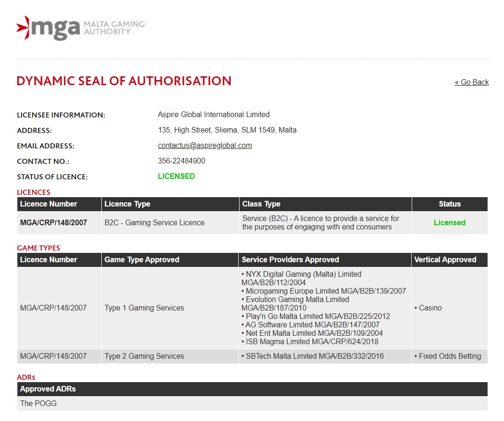This screenshot has height=421, width=504.
Task: Click the « Go Back link
Action: point(472,82)
